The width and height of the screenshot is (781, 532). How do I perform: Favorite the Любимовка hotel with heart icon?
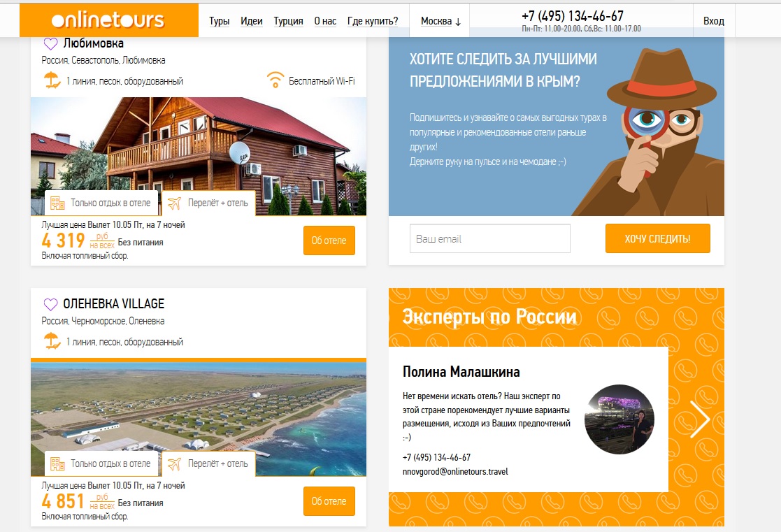pyautogui.click(x=51, y=44)
